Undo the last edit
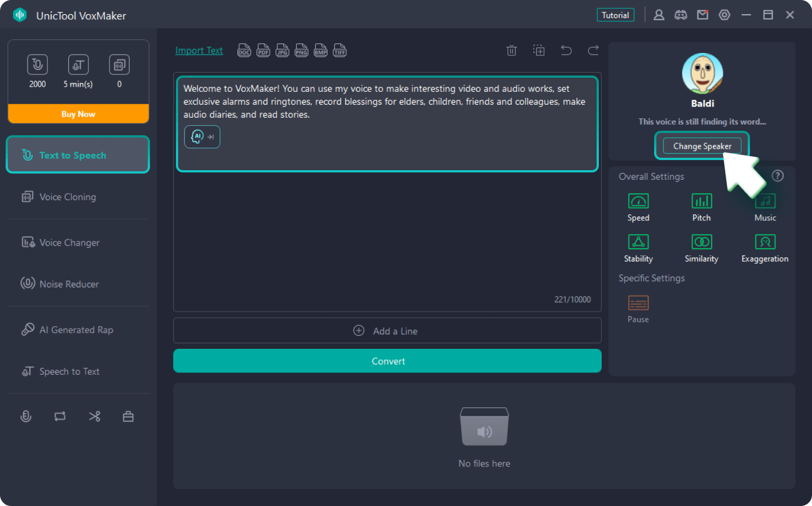 tap(566, 50)
